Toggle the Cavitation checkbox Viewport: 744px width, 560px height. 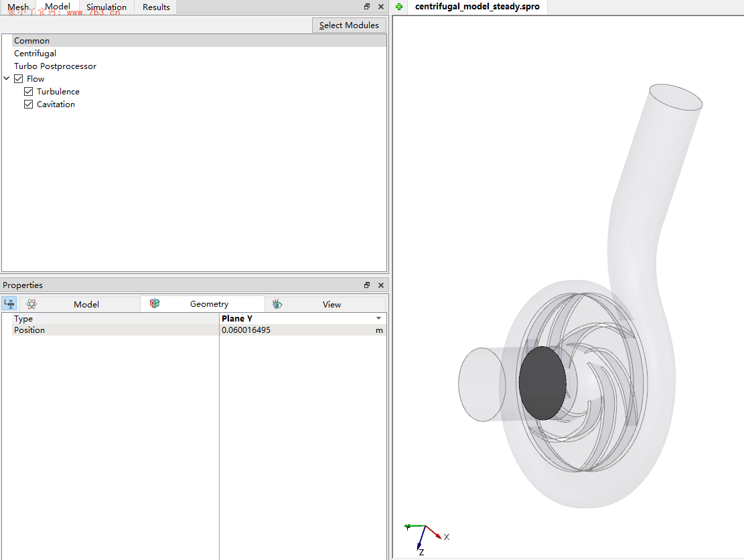pyautogui.click(x=29, y=104)
